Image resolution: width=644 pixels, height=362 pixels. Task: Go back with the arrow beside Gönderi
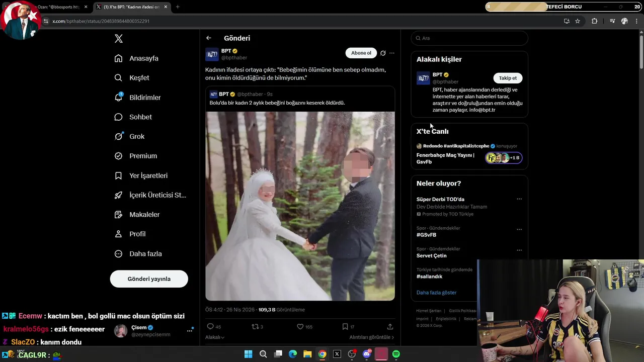pos(208,38)
